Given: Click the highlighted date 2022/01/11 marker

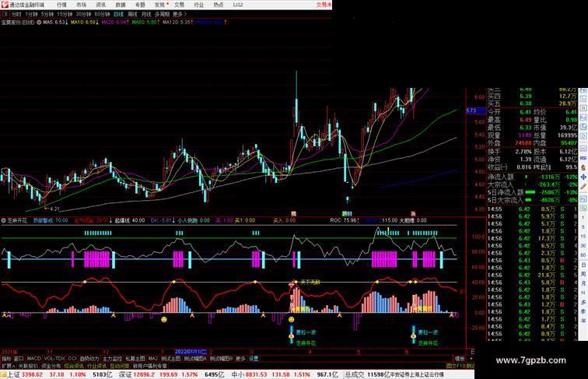Looking at the screenshot, I should [191, 352].
